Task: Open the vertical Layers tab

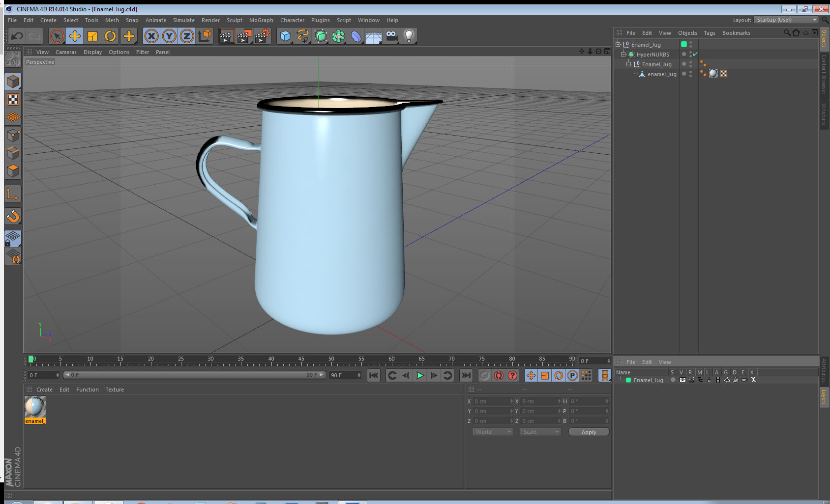Action: pos(824,396)
